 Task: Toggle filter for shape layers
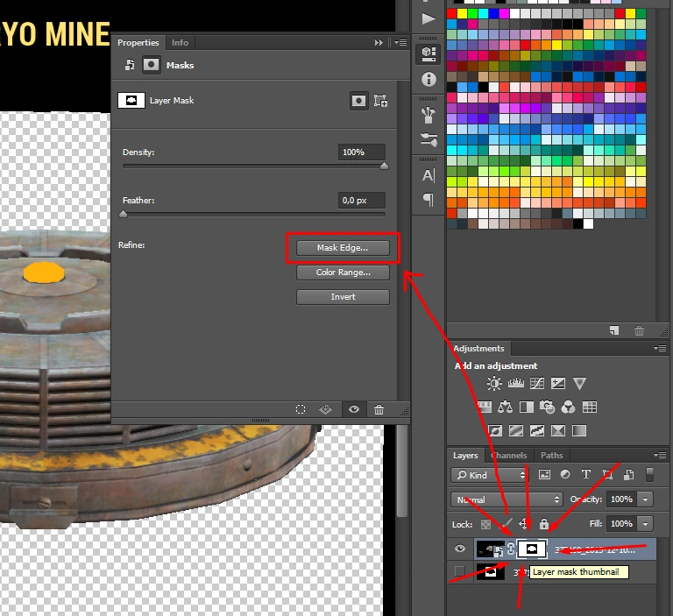[608, 475]
